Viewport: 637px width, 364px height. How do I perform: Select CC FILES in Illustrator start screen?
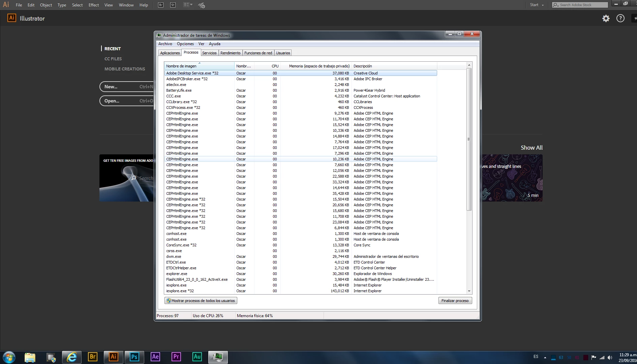click(x=113, y=59)
